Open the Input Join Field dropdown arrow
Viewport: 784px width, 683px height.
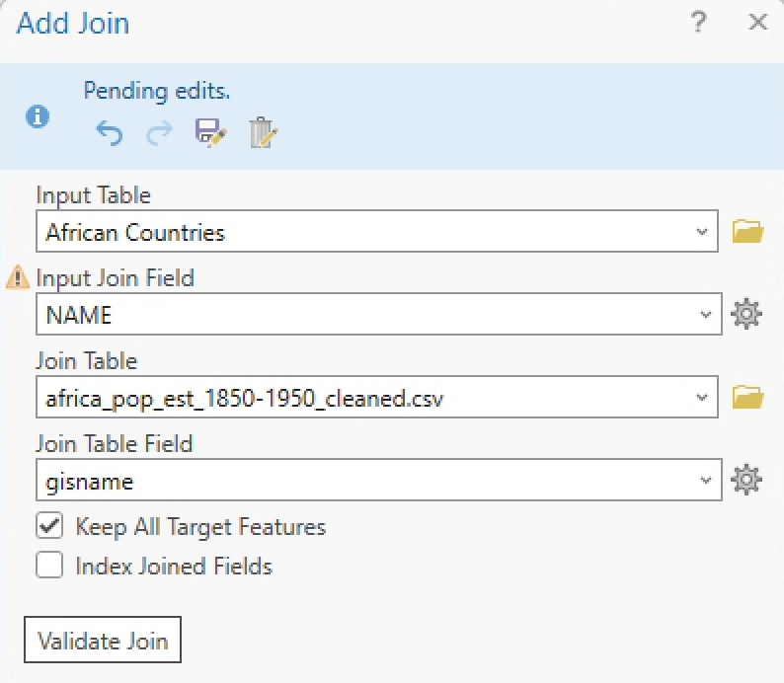(705, 315)
